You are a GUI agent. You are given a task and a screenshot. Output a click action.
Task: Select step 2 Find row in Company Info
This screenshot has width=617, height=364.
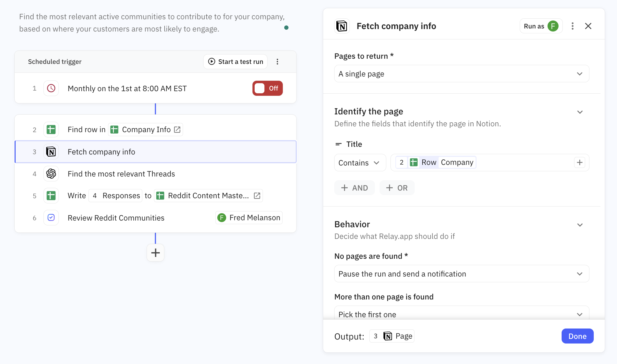pos(86,130)
